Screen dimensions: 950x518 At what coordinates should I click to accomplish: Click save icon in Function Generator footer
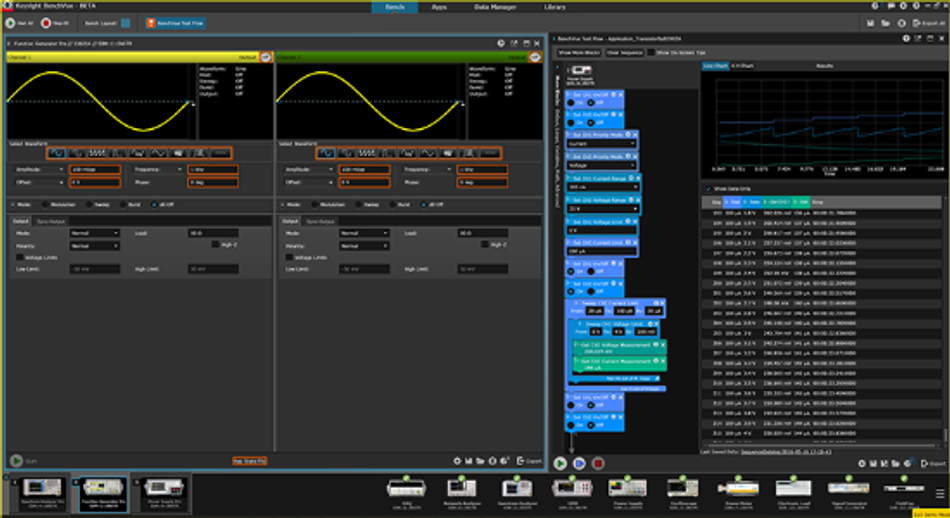468,461
